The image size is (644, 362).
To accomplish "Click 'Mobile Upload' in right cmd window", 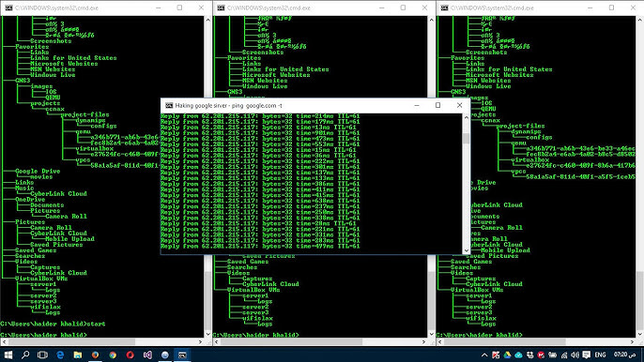I will [x=506, y=250].
